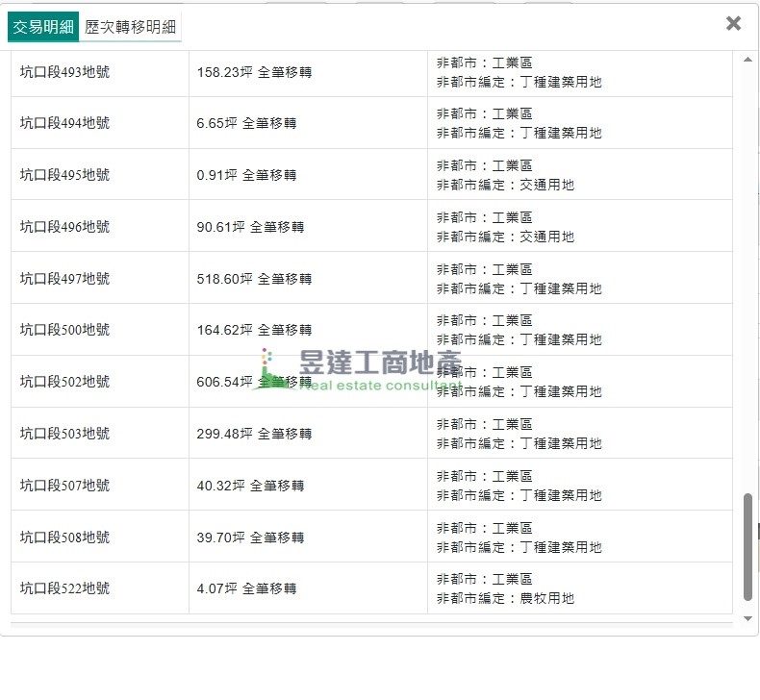The height and width of the screenshot is (700, 760).
Task: Select the 坑口段522地號 cell
Action: pos(65,588)
